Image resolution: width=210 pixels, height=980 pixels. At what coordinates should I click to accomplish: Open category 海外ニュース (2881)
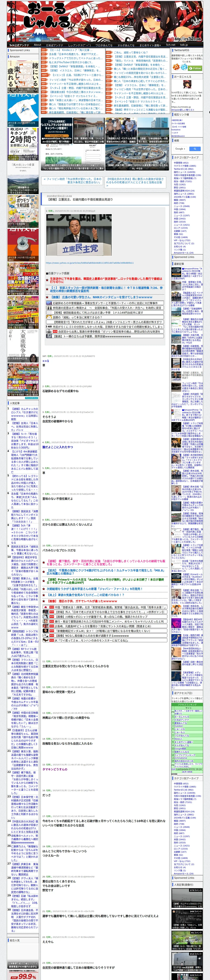(x=184, y=194)
